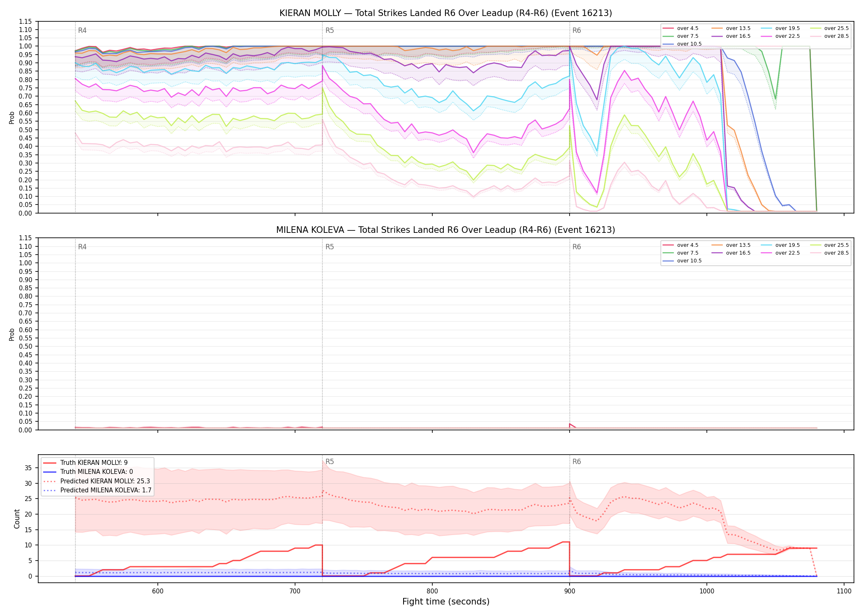Select the R6 marker in the Count chart
Screen dimensions: 863x616
577,462
